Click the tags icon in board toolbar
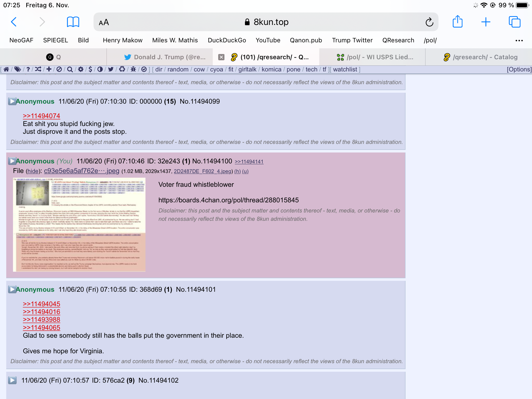 pyautogui.click(x=17, y=69)
